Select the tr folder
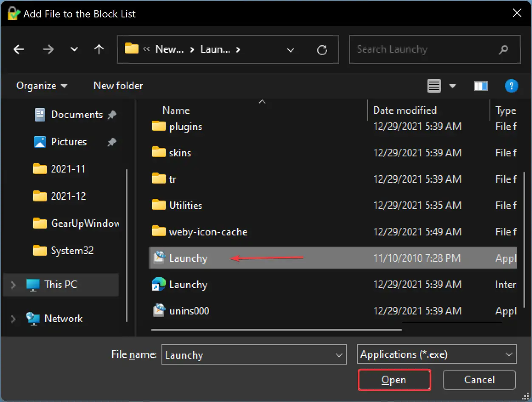This screenshot has width=532, height=402. click(173, 179)
